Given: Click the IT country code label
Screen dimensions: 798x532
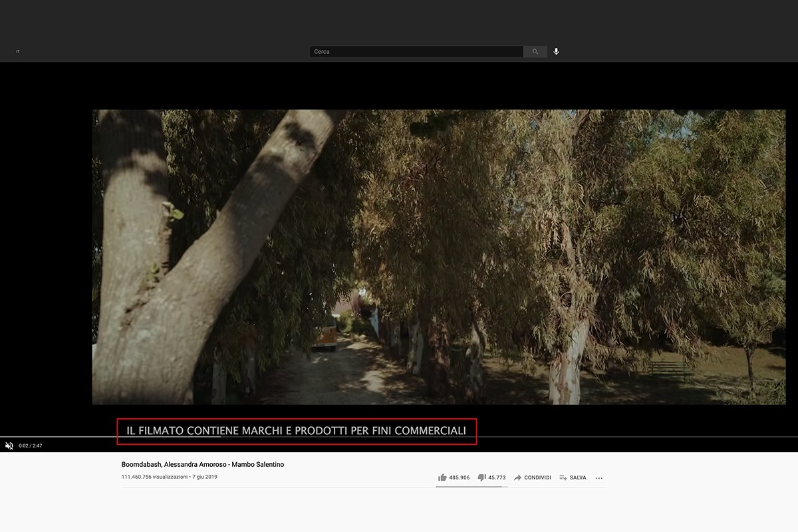Looking at the screenshot, I should coord(18,52).
